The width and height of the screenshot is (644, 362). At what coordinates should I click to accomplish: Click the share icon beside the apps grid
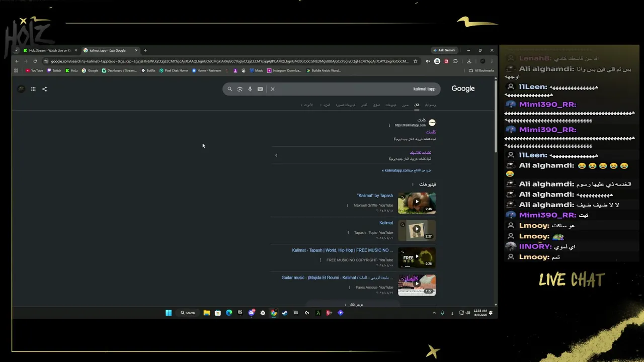[44, 89]
